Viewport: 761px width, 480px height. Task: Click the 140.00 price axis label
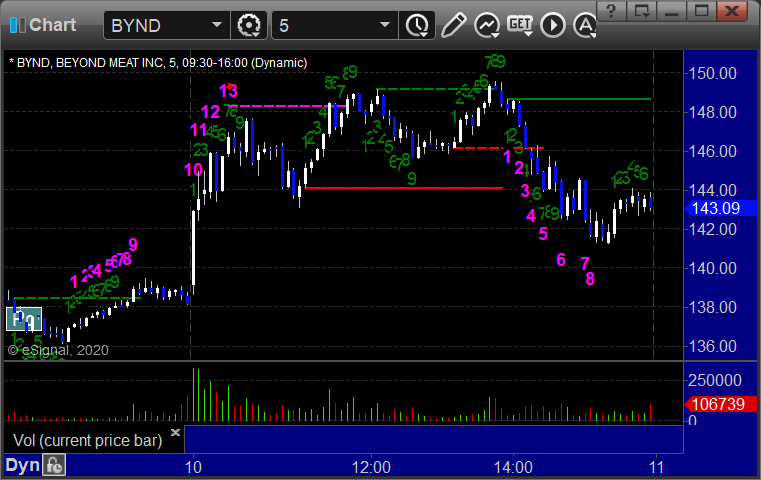pos(712,268)
